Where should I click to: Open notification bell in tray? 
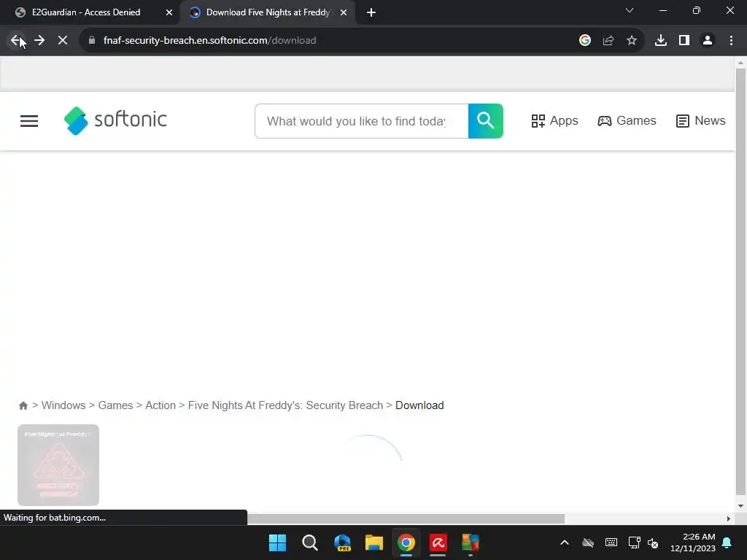click(x=727, y=542)
